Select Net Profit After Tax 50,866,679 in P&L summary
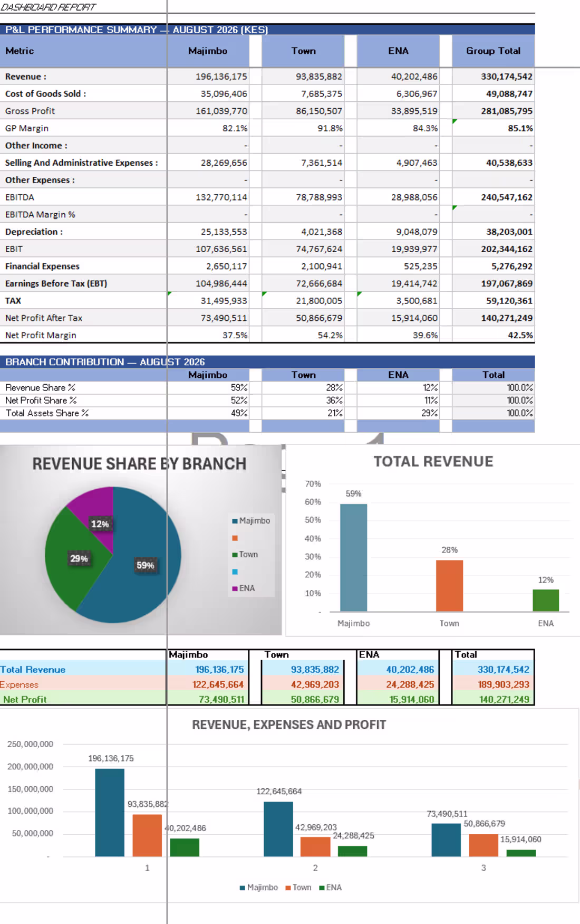580x924 pixels. (x=303, y=318)
